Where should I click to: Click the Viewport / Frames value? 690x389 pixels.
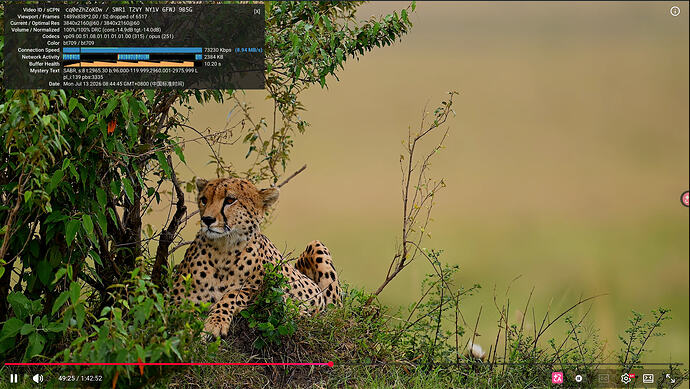105,17
